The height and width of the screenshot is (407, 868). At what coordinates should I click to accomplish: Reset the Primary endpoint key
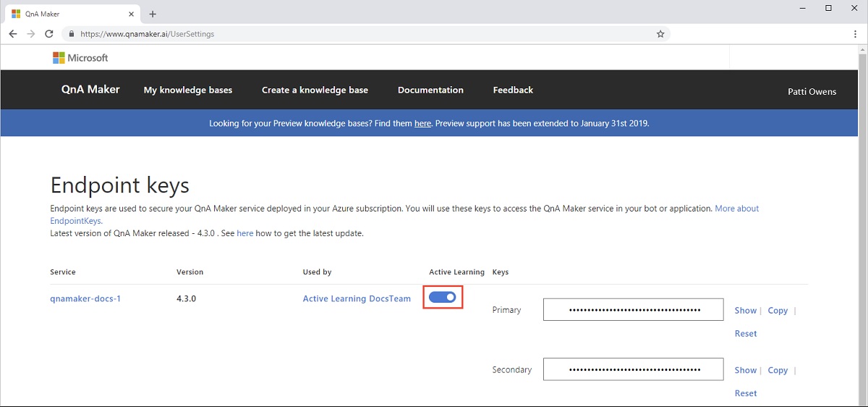[x=745, y=334]
